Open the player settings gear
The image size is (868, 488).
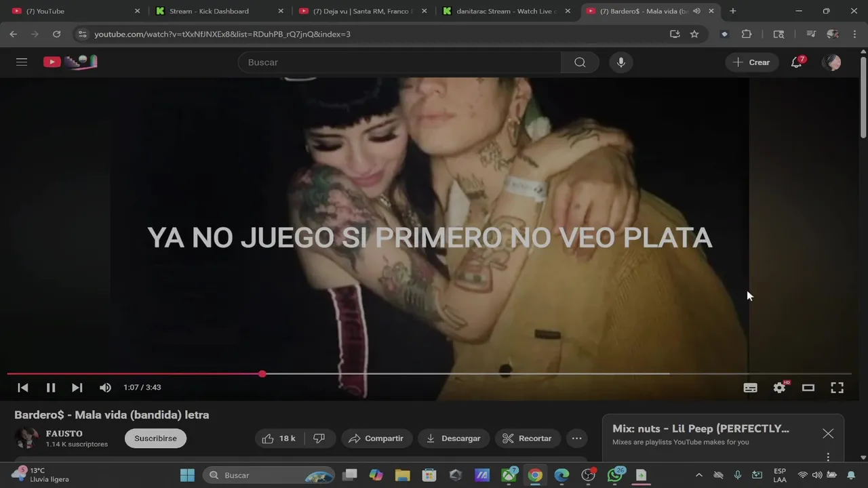coord(780,388)
